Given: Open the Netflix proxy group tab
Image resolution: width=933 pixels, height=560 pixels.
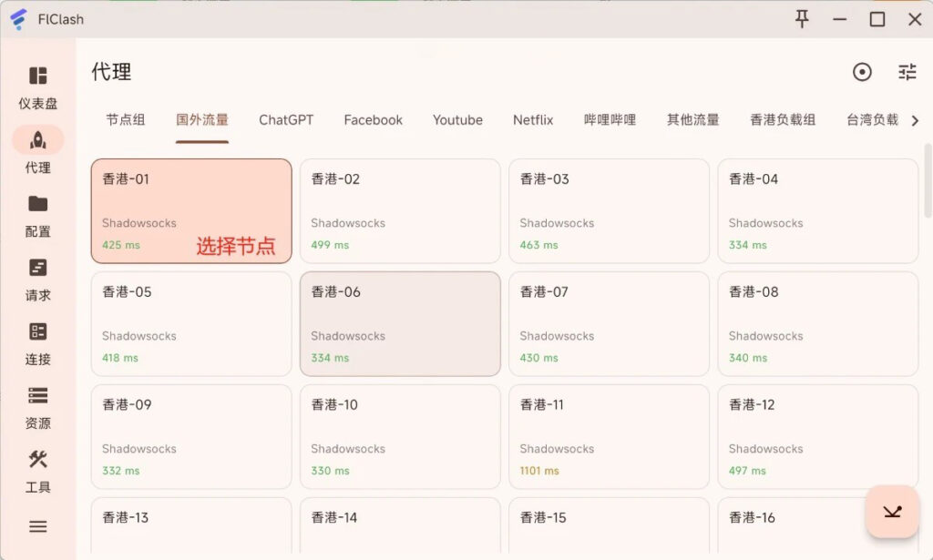Looking at the screenshot, I should tap(533, 119).
